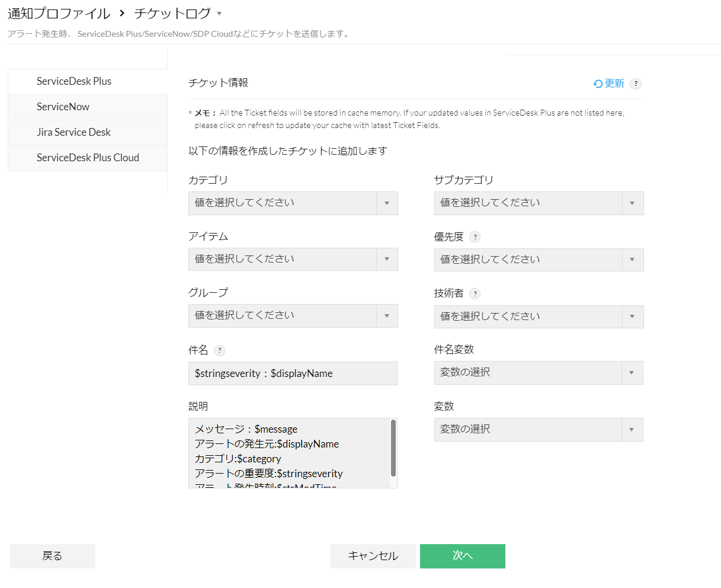Expand the 優先度 dropdown
The height and width of the screenshot is (588, 721).
pyautogui.click(x=539, y=260)
